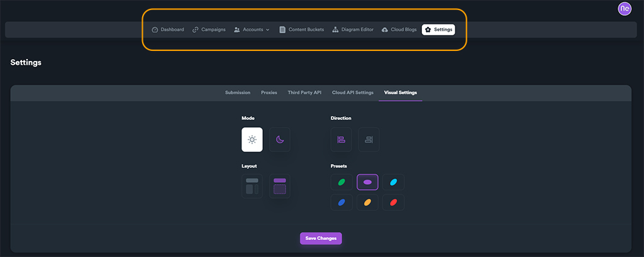Viewport: 644px width, 257px height.
Task: Pick the green color preset
Action: pos(341,182)
